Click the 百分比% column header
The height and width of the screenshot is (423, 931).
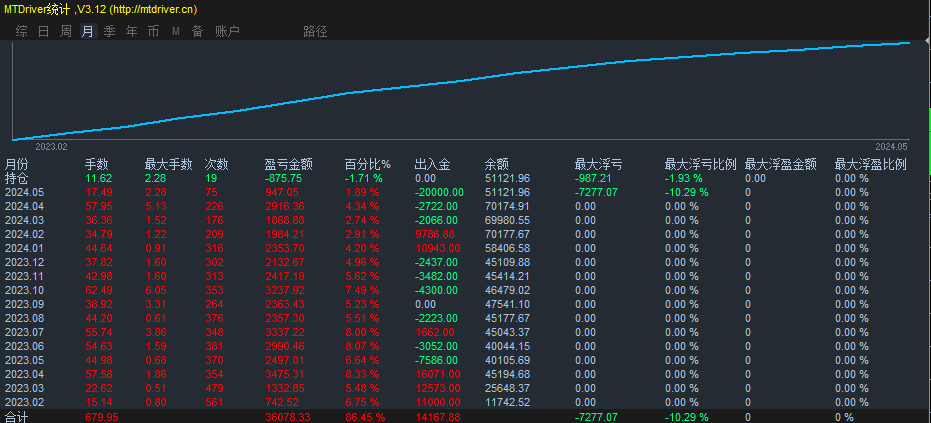tap(368, 165)
